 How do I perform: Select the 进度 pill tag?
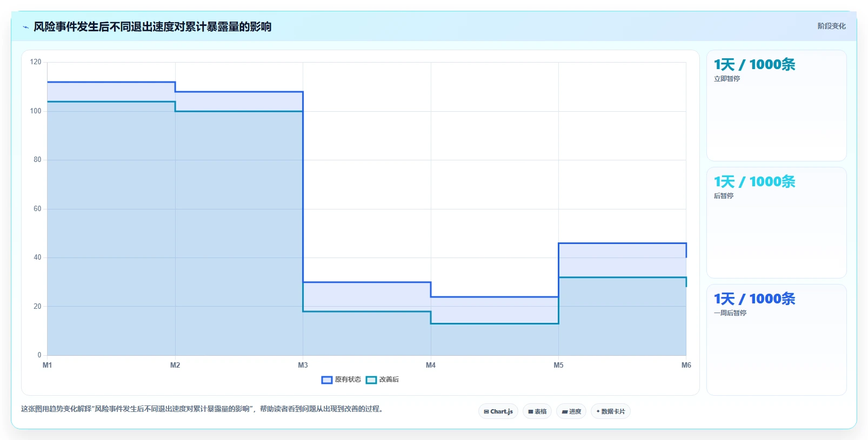coord(571,411)
